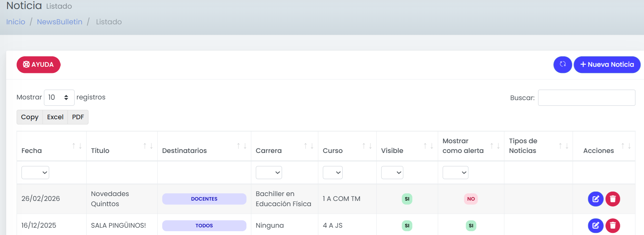
Task: Sort by Destinatarios column arrows
Action: (242, 146)
